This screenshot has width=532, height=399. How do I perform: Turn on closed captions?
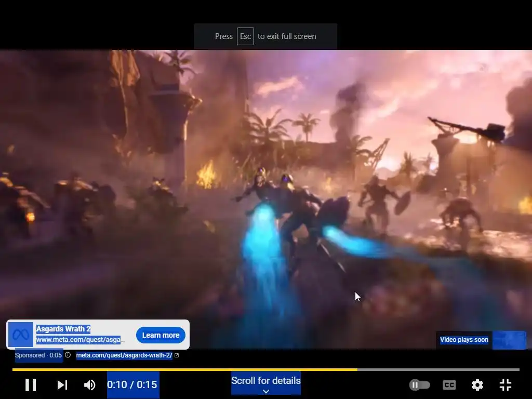click(x=449, y=385)
